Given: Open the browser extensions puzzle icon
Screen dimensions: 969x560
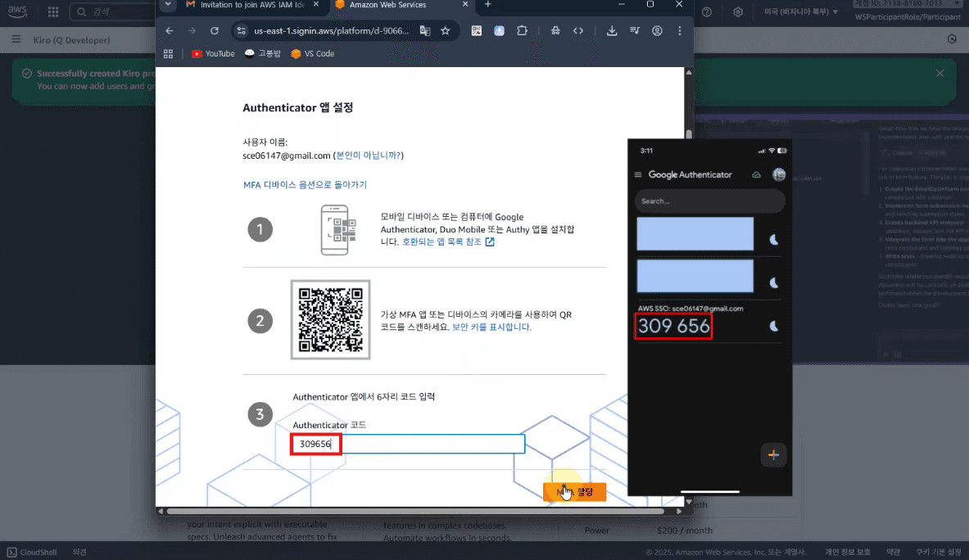Looking at the screenshot, I should pos(522,31).
